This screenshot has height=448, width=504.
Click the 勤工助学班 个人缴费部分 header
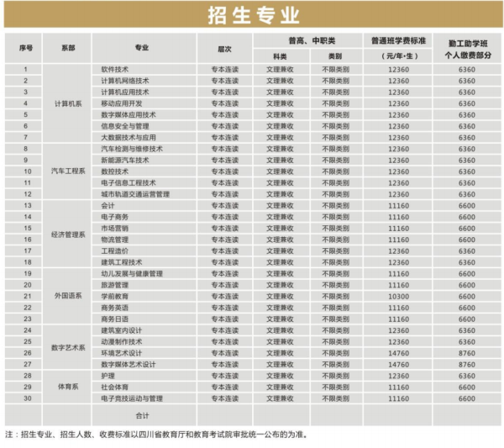(x=468, y=49)
